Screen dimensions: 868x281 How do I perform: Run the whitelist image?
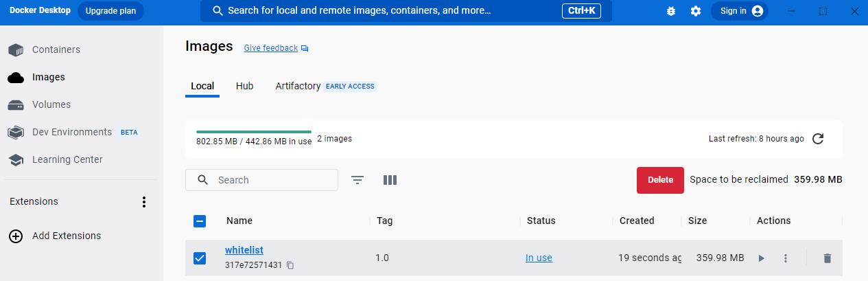click(x=761, y=258)
